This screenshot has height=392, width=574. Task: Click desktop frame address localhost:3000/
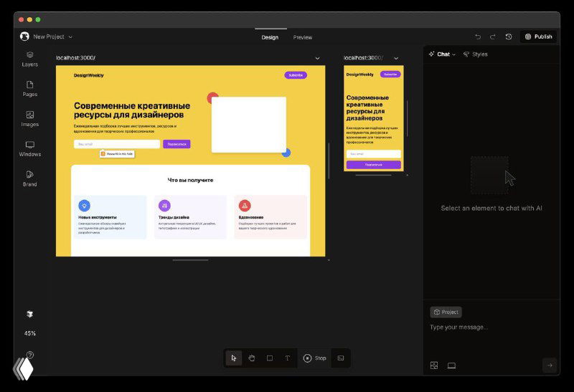75,58
